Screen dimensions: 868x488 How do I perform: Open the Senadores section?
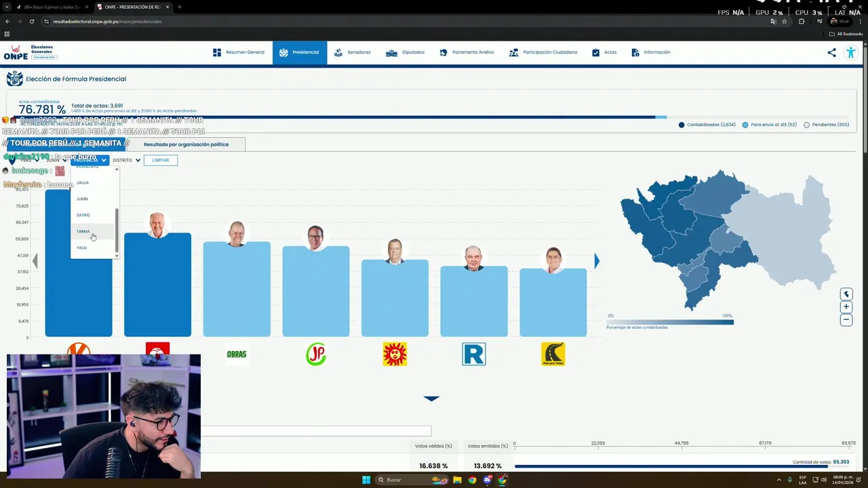click(353, 52)
